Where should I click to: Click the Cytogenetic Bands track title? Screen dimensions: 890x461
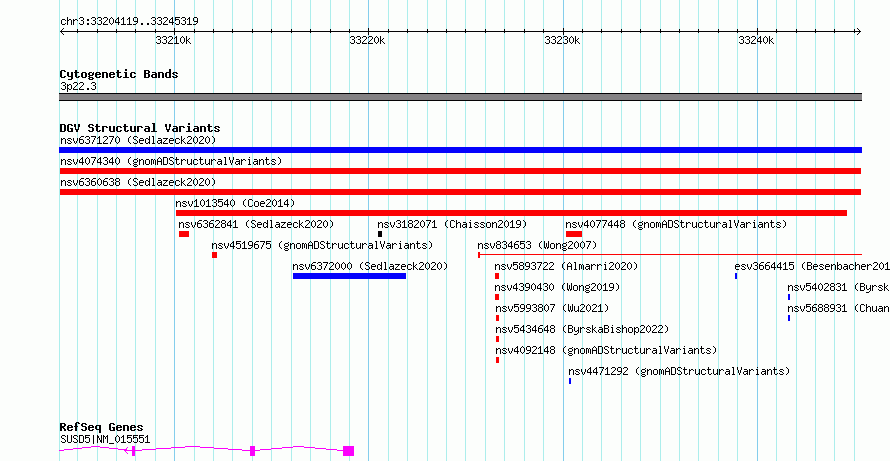[119, 74]
